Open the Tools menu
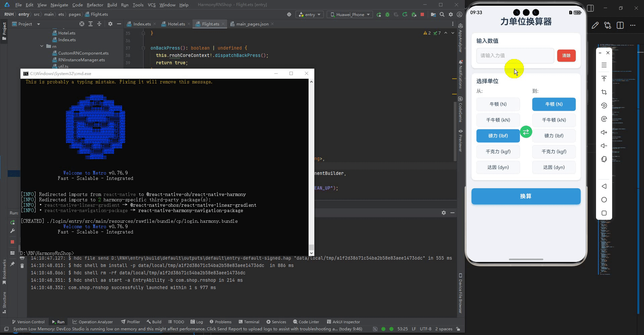 (x=138, y=5)
